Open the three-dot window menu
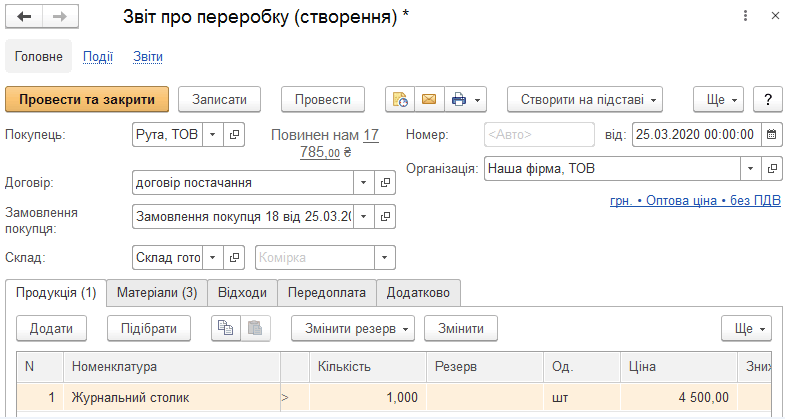 point(745,16)
